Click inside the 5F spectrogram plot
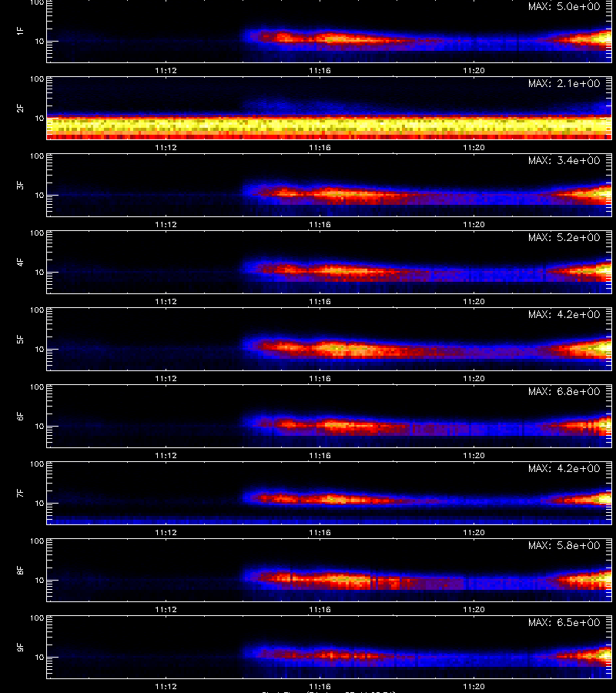This screenshot has height=693, width=616. [x=330, y=339]
